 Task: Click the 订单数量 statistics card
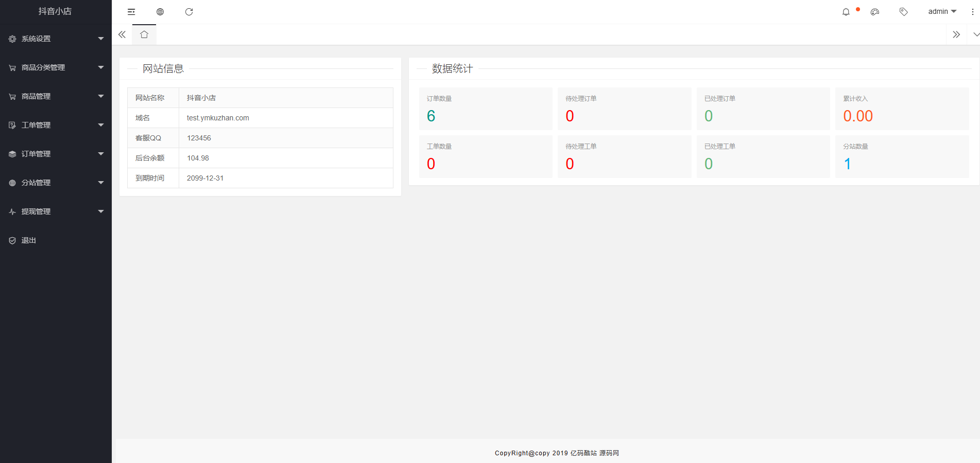(x=485, y=109)
